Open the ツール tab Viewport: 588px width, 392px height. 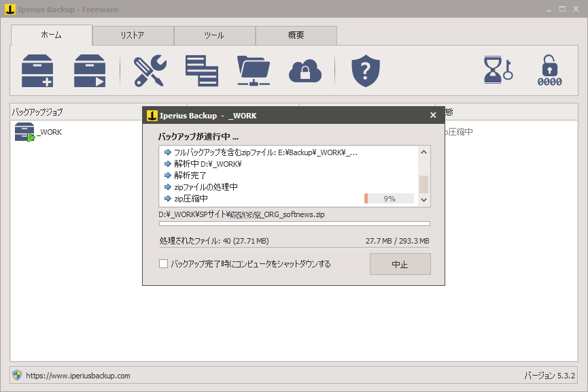click(x=215, y=35)
